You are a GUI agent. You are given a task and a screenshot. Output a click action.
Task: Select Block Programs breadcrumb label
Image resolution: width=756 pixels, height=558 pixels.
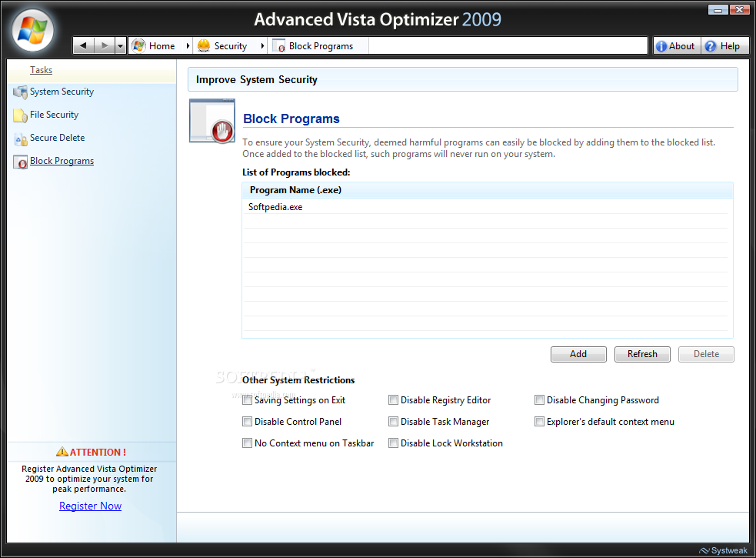point(321,46)
